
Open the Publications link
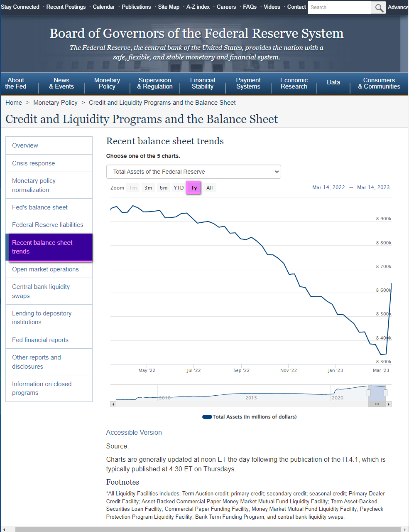pyautogui.click(x=136, y=7)
